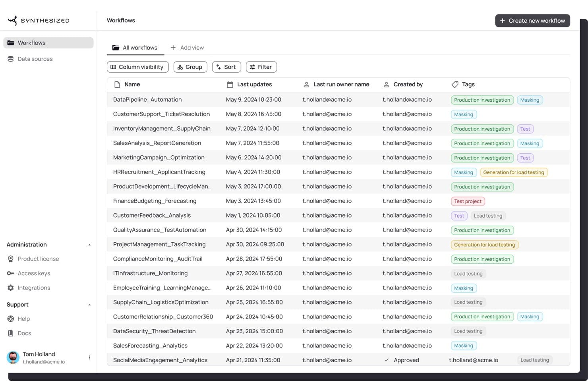Open the SalesForecasting_Analytics workflow
This screenshot has height=392, width=588.
[150, 346]
